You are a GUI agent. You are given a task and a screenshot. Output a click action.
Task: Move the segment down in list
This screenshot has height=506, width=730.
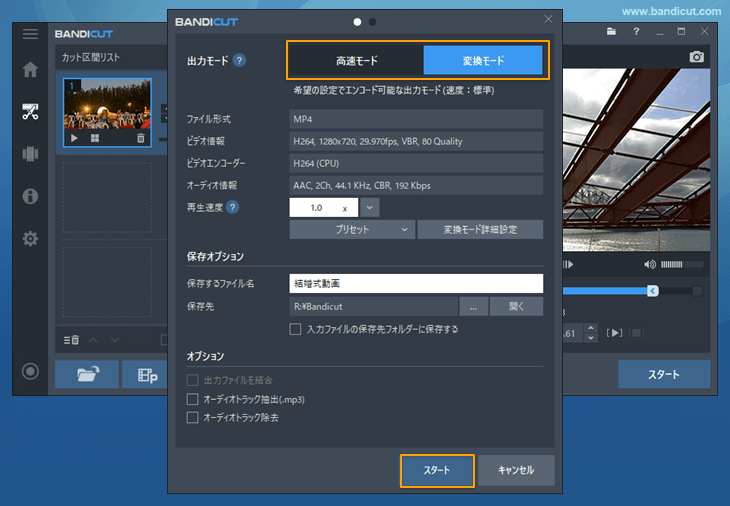pos(115,340)
